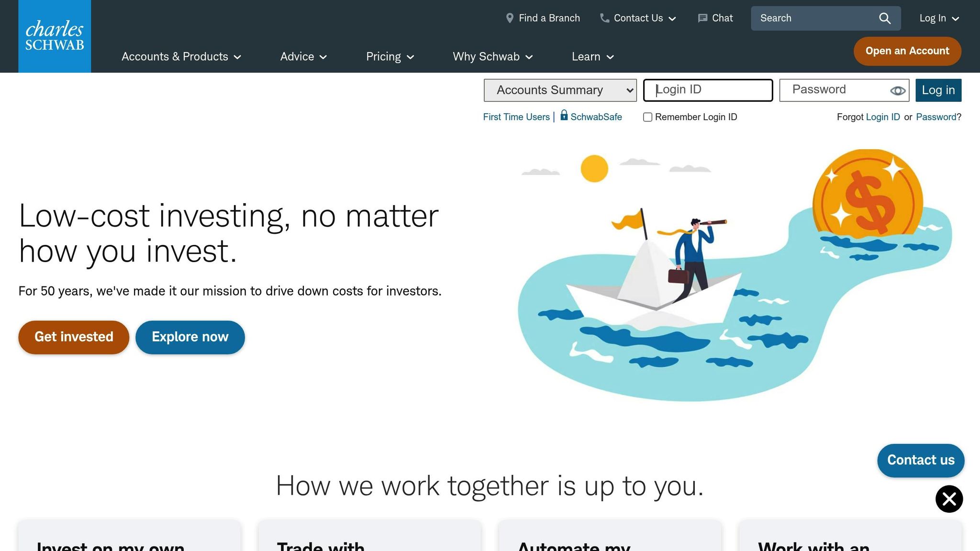Open the Log In dropdown at top right
Image resolution: width=980 pixels, height=551 pixels.
point(939,18)
